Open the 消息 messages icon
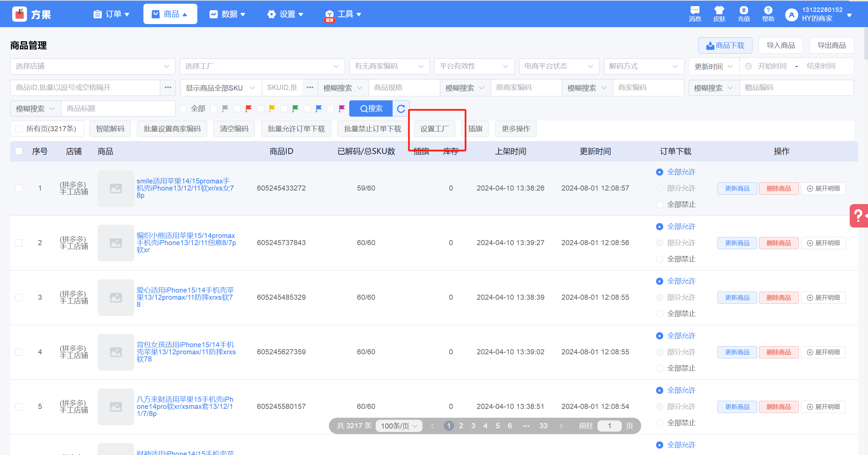This screenshot has height=455, width=868. click(x=695, y=11)
